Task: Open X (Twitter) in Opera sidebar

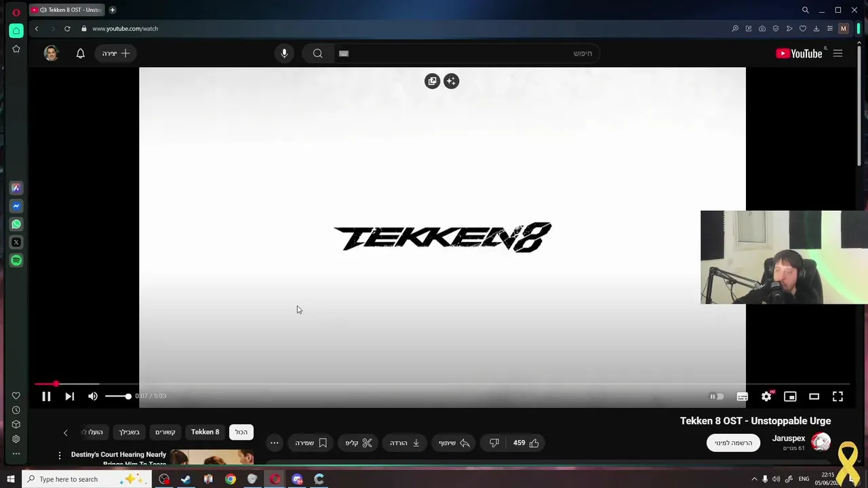Action: [x=16, y=242]
